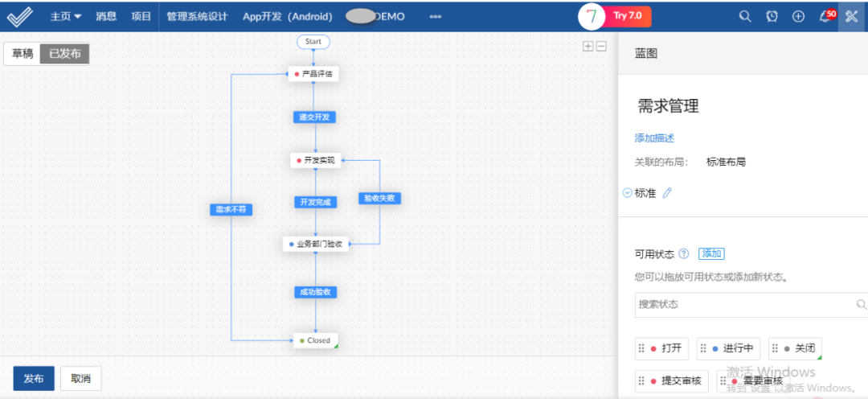
Task: Open the 消息 menu
Action: [106, 17]
